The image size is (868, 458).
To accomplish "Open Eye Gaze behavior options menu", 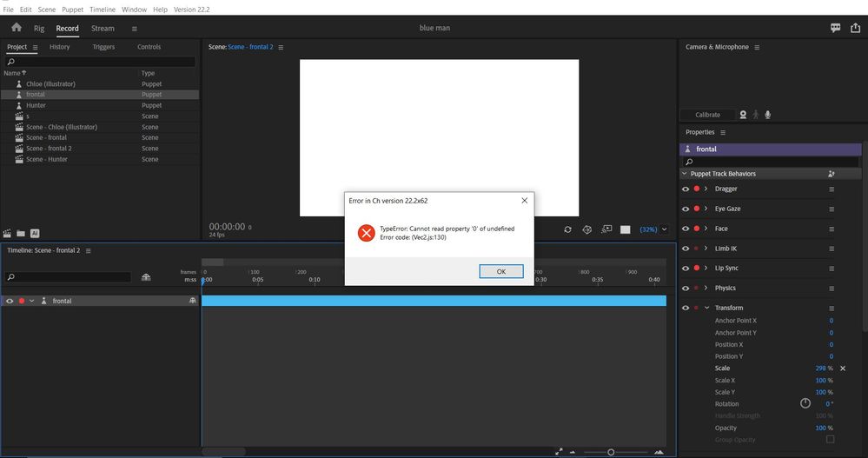I will [x=831, y=209].
